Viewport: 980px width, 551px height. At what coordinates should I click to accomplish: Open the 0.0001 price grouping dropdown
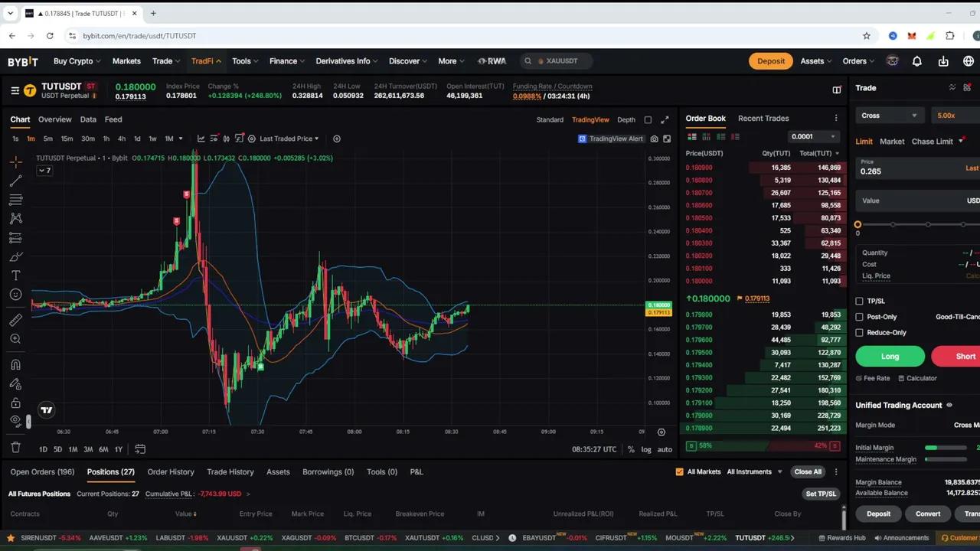[815, 137]
